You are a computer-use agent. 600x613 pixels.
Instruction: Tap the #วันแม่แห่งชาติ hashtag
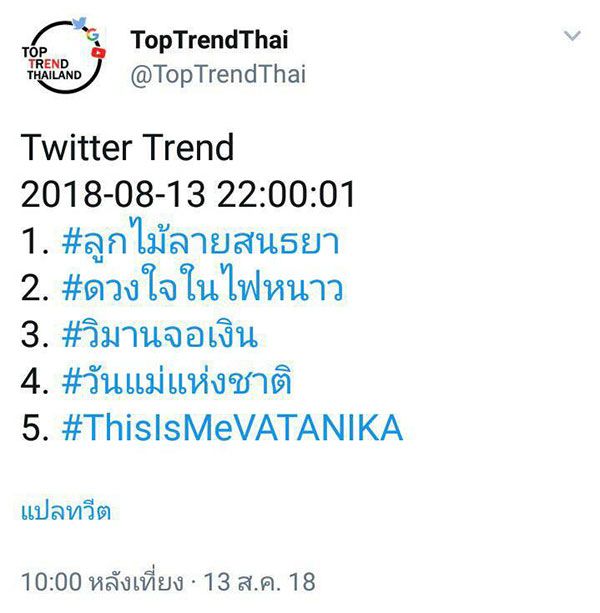181,381
